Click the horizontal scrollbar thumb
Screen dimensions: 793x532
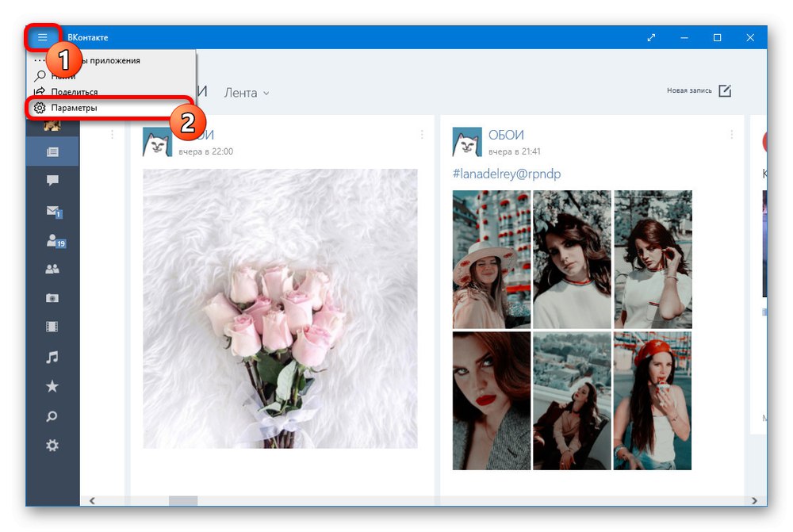pos(183,500)
